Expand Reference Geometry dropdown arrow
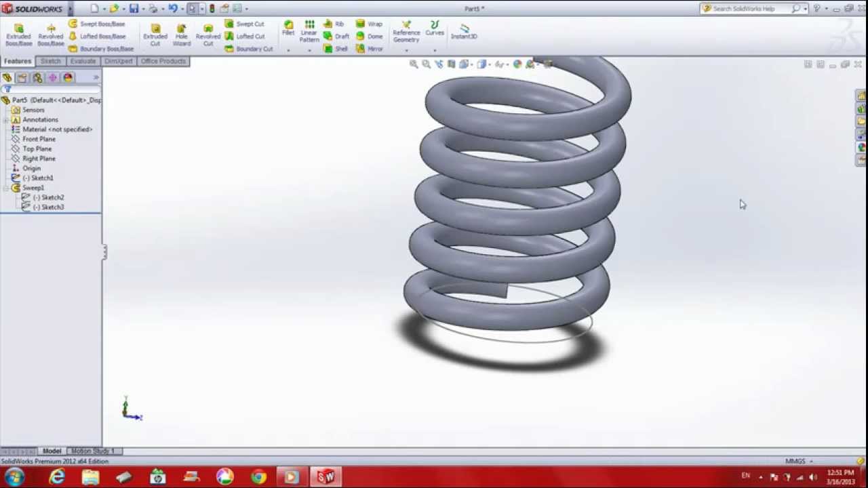 point(406,49)
